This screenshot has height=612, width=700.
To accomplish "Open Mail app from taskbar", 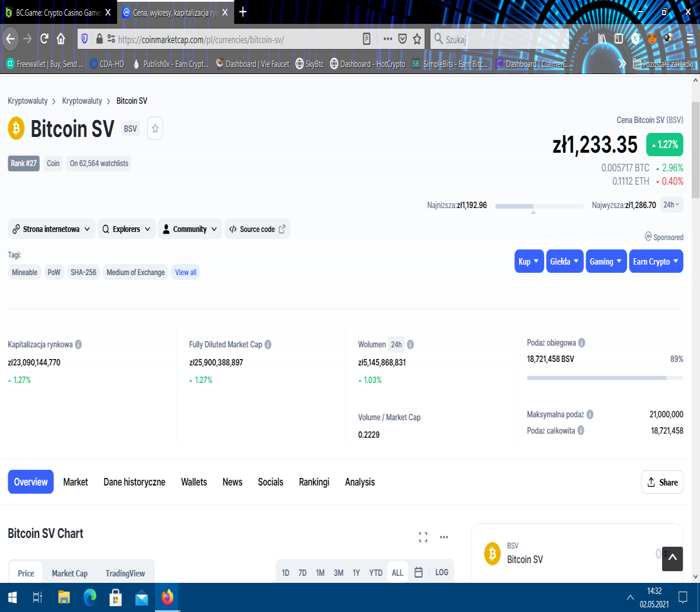I will click(x=142, y=597).
